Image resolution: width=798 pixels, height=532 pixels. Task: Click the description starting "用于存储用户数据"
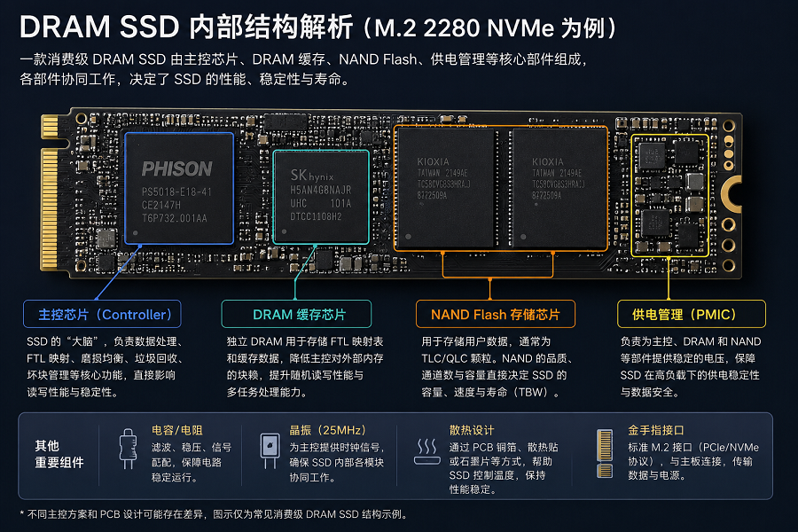click(x=497, y=366)
